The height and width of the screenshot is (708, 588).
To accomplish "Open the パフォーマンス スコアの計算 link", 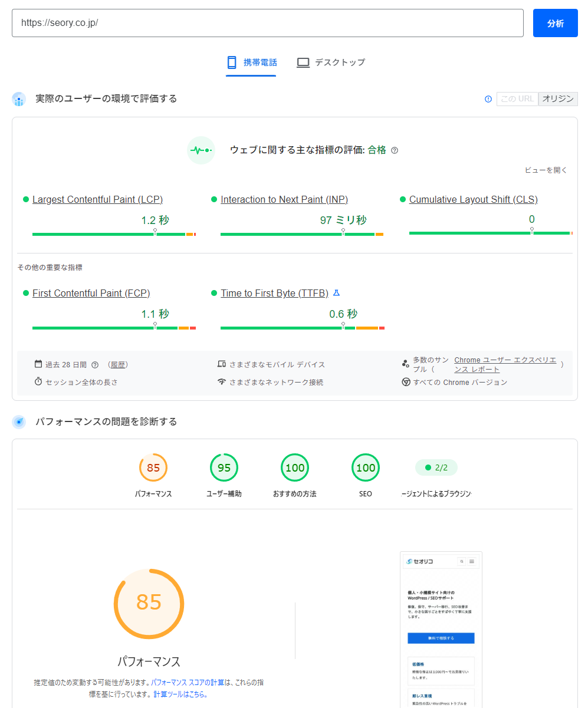I will (188, 682).
